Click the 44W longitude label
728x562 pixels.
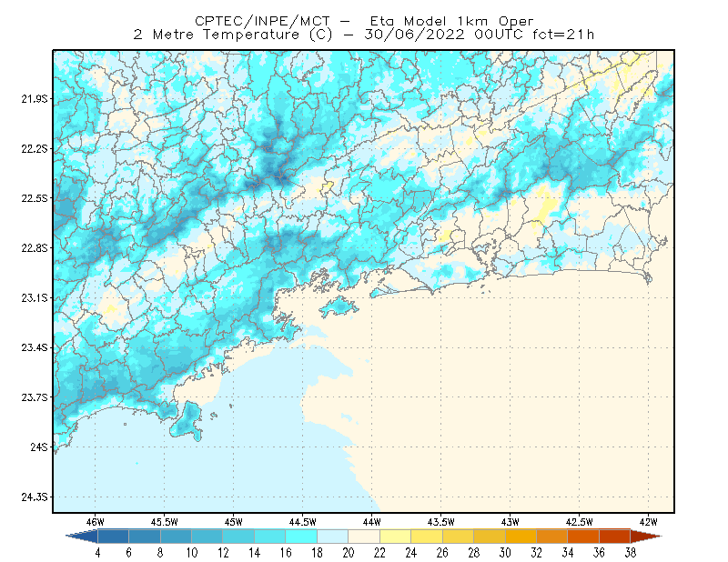point(371,522)
